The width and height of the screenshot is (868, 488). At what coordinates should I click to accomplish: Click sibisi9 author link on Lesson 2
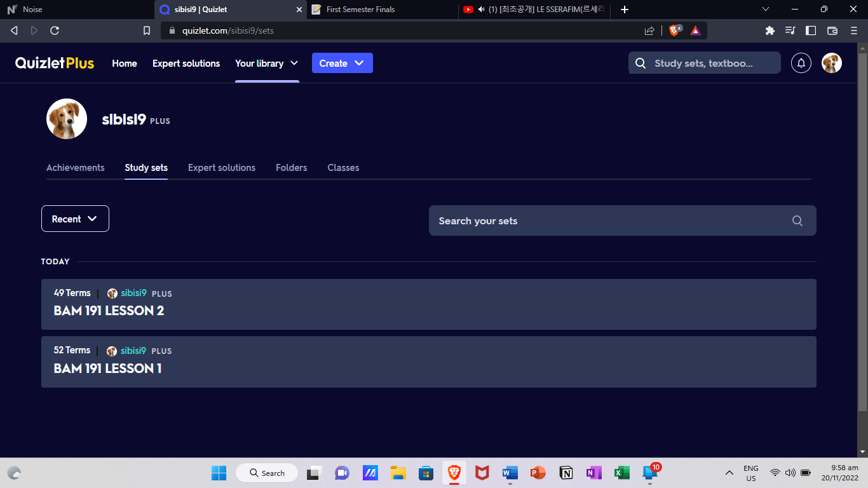pyautogui.click(x=134, y=293)
